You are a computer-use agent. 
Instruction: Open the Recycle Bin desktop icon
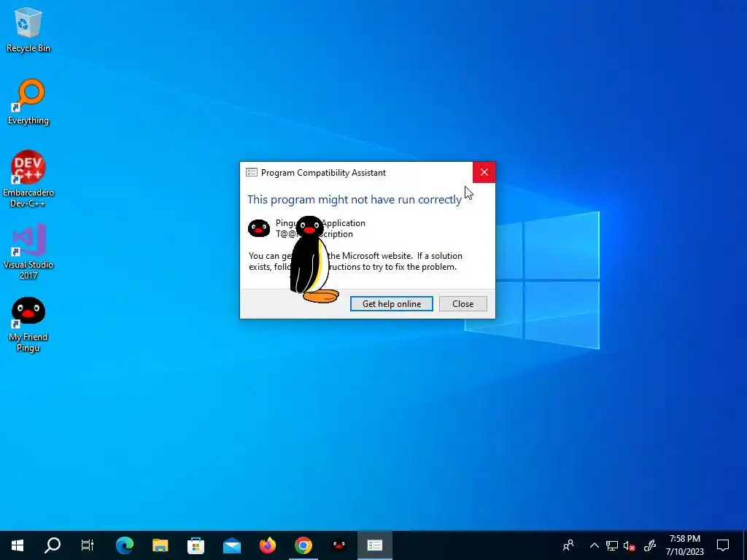(x=28, y=30)
